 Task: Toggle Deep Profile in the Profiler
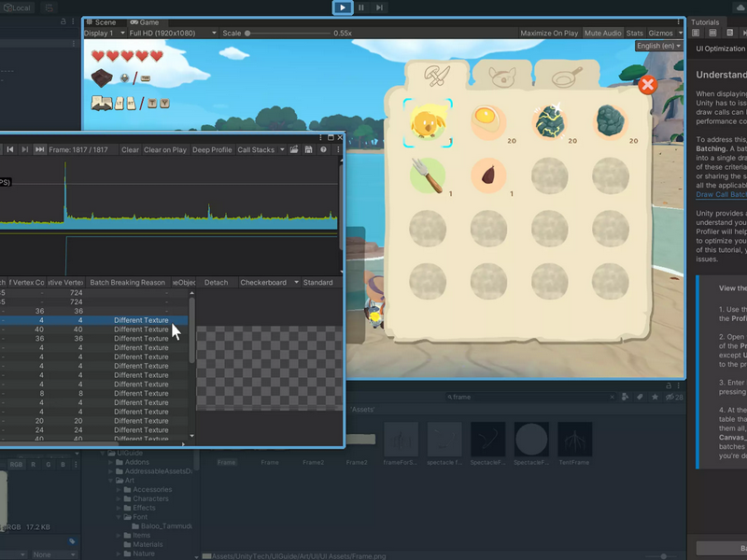212,149
